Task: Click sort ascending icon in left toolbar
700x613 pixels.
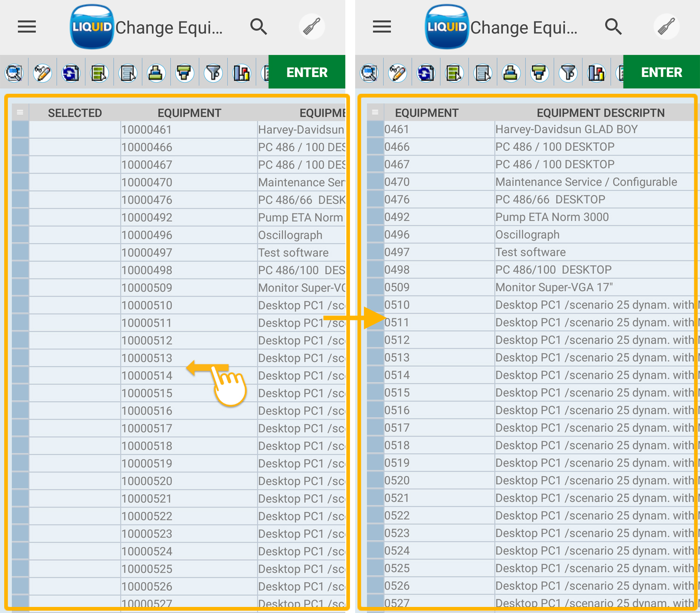Action: (156, 73)
